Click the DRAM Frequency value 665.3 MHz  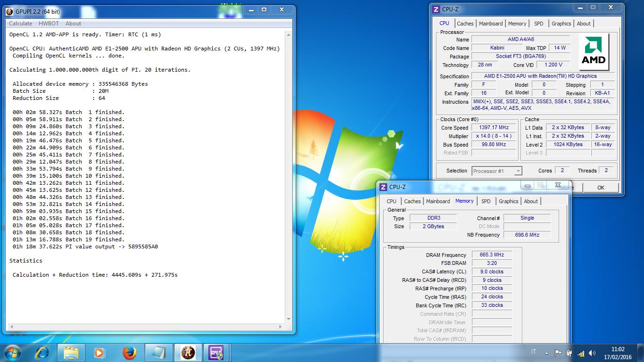[491, 255]
